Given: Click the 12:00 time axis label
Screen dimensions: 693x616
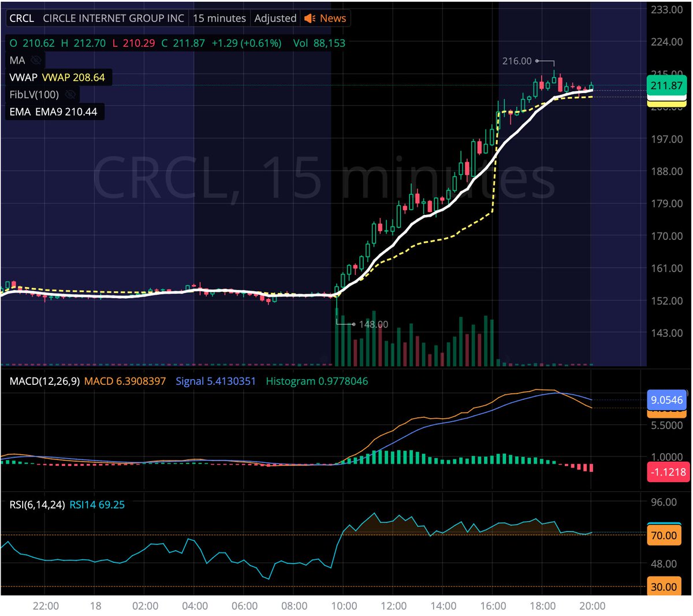Looking at the screenshot, I should point(393,606).
